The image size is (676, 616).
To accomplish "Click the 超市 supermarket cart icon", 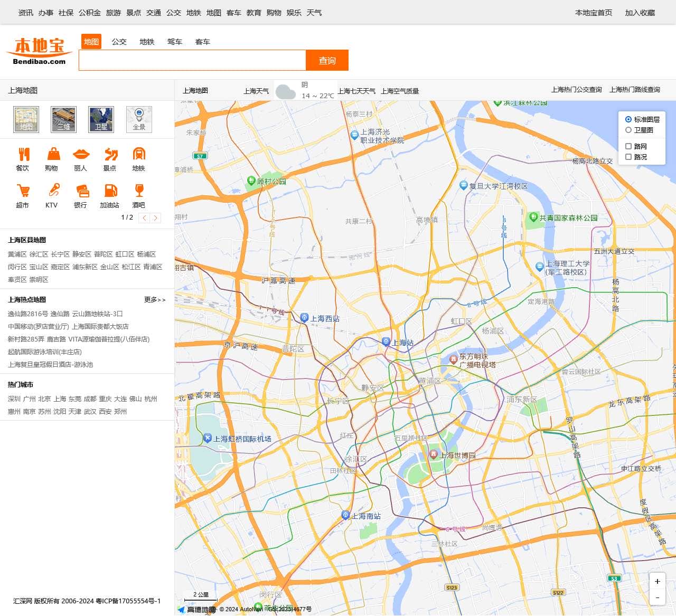I will (23, 191).
